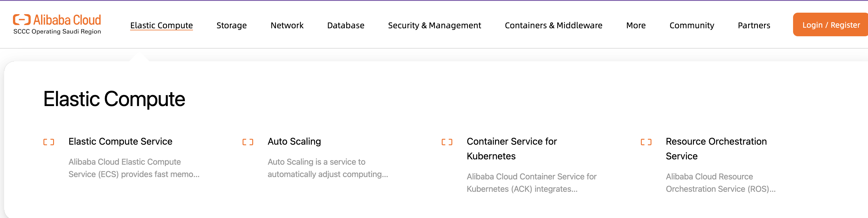Select the Auto Scaling product title
The height and width of the screenshot is (218, 868).
pyautogui.click(x=294, y=141)
